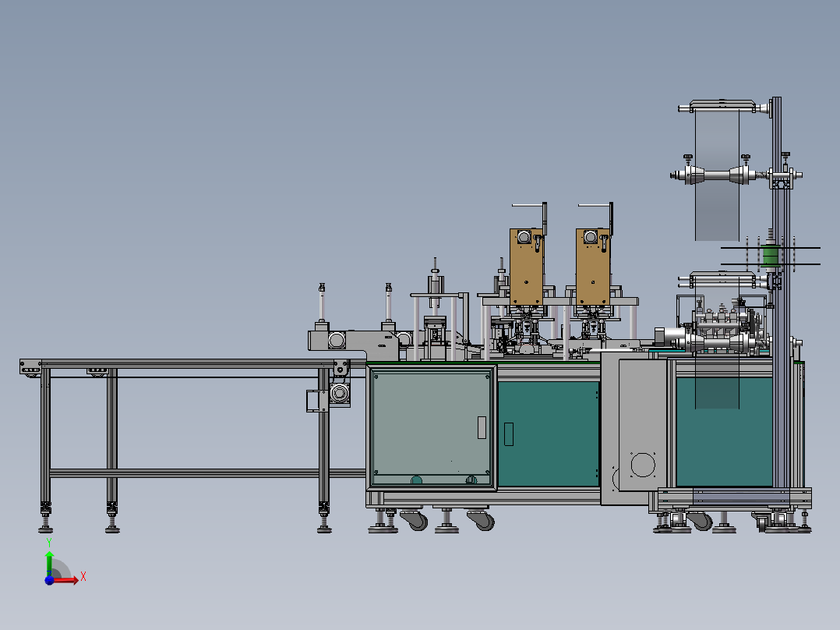Click the green Y axis arrow of triad
The image size is (840, 630).
pos(49,564)
